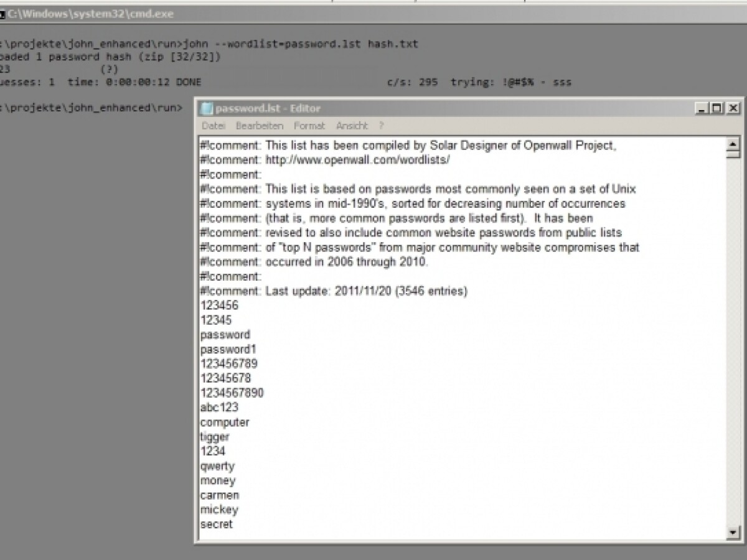Open the Bearbeiten menu

[x=259, y=126]
